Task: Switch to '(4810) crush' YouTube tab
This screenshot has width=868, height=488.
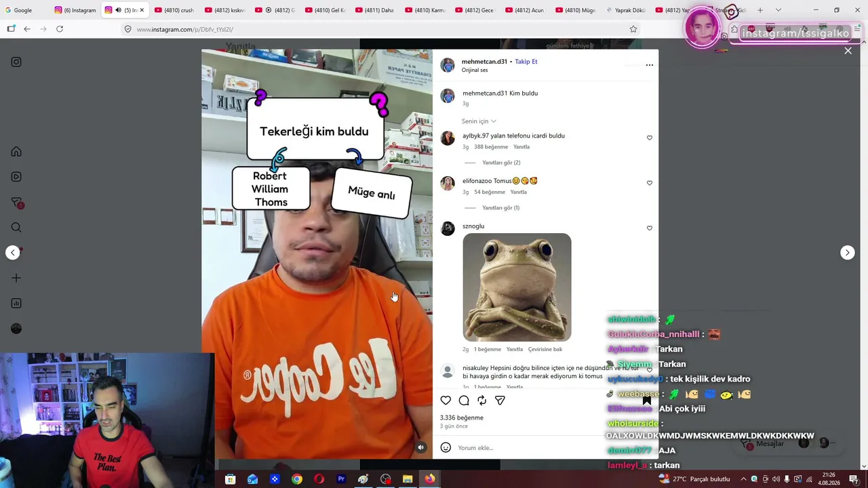Action: (x=174, y=10)
